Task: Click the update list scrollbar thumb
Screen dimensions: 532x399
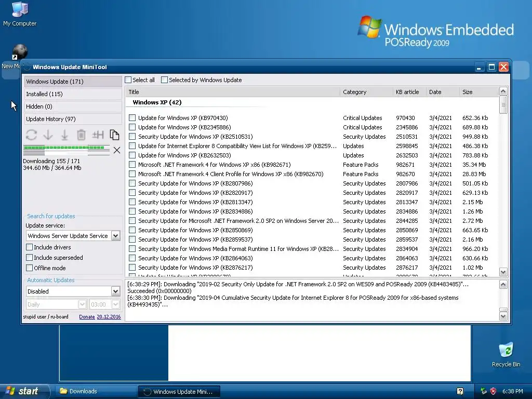Action: [503, 105]
